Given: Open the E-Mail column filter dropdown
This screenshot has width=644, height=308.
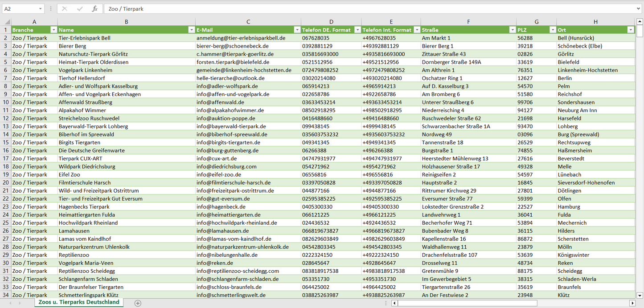Looking at the screenshot, I should (297, 30).
